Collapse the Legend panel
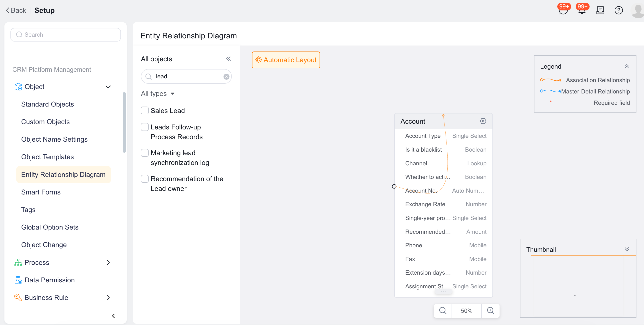This screenshot has height=325, width=644. [627, 66]
